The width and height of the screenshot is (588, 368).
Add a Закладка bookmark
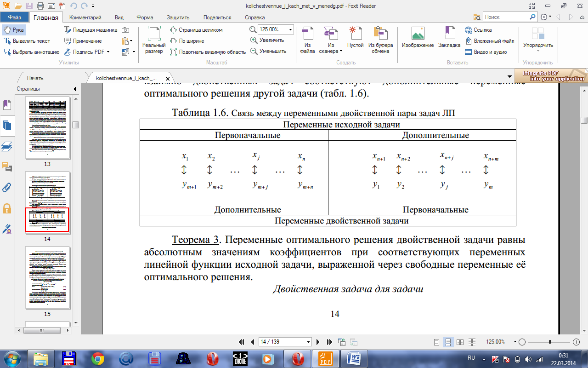(449, 38)
